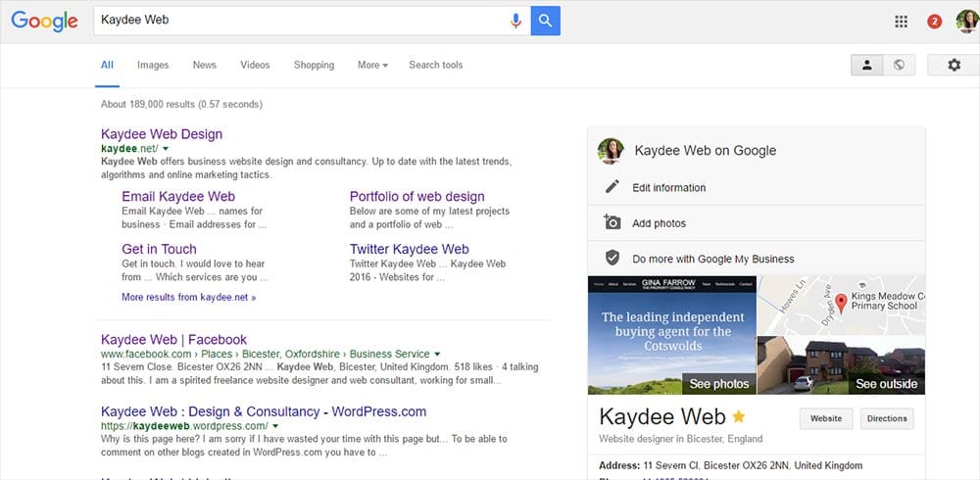Click the red map pin marker
Image resolution: width=980 pixels, height=480 pixels.
click(x=841, y=303)
